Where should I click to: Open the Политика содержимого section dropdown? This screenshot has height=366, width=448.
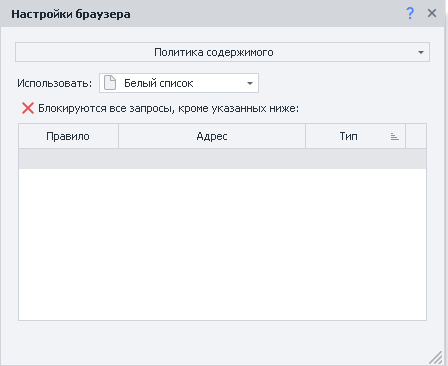[222, 52]
